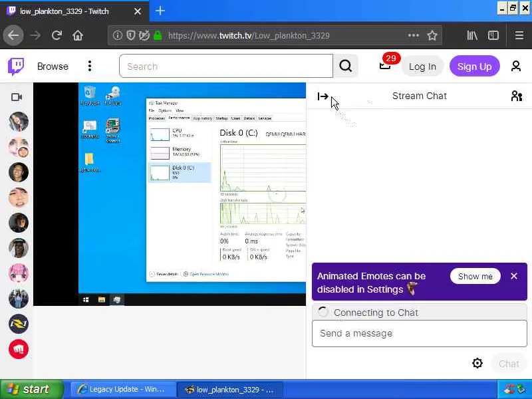The width and height of the screenshot is (532, 399).
Task: Click the red system tray icon
Action: (x=509, y=390)
